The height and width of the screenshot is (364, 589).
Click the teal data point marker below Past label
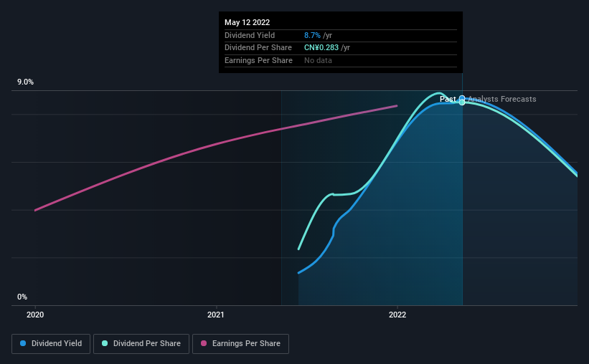[462, 102]
